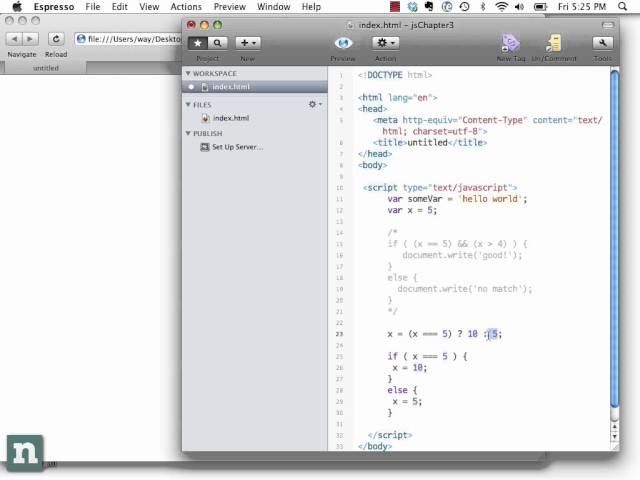Collapse the PUBLISH section triangle
Viewport: 640px width, 480px height.
(x=189, y=133)
